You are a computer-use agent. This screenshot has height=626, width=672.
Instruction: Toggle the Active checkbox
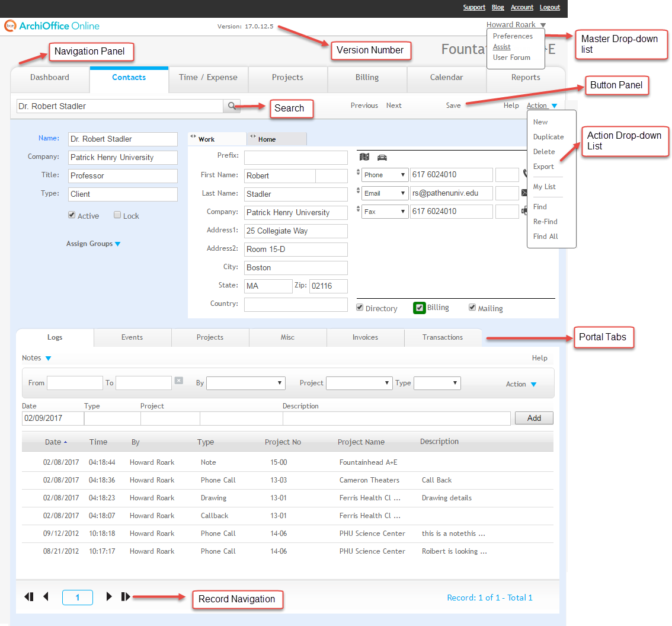pos(72,215)
